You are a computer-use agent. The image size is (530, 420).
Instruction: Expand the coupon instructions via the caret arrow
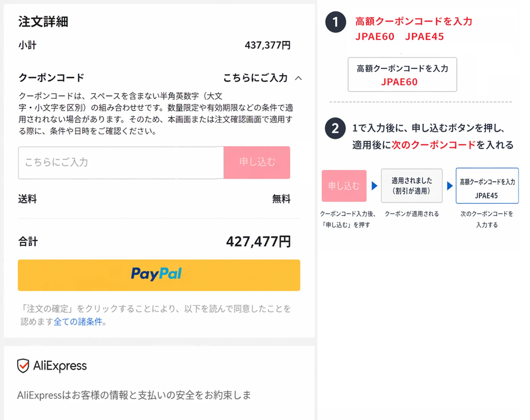[x=299, y=78]
